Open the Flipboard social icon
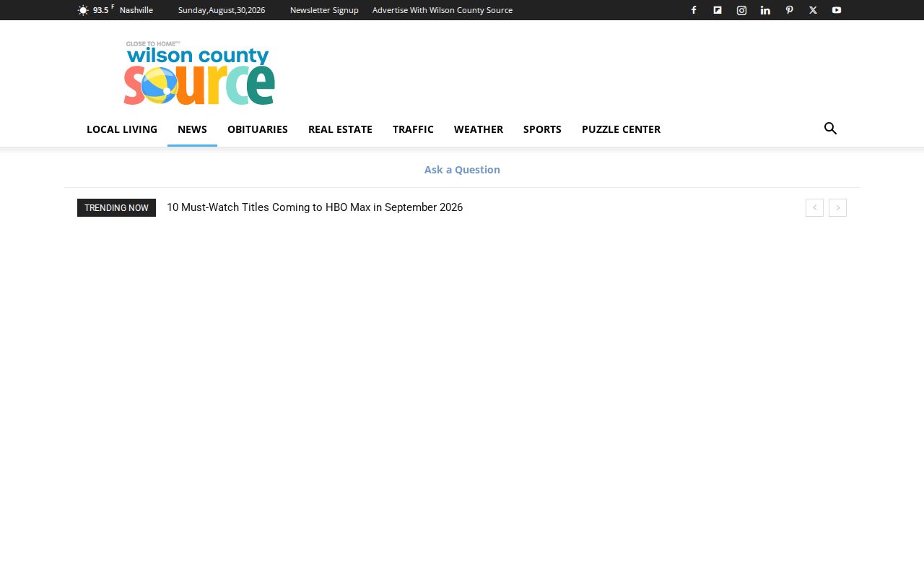Screen dimensions: 924x578 point(718,10)
